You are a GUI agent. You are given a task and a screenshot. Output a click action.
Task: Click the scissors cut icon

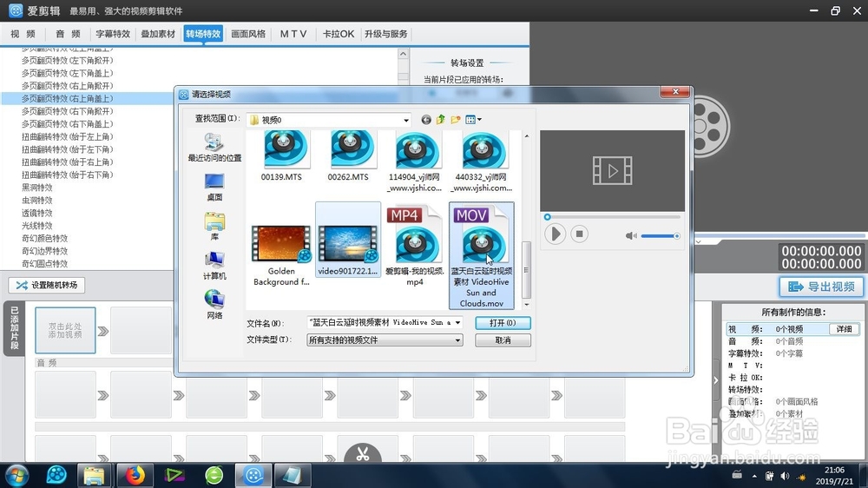click(363, 454)
